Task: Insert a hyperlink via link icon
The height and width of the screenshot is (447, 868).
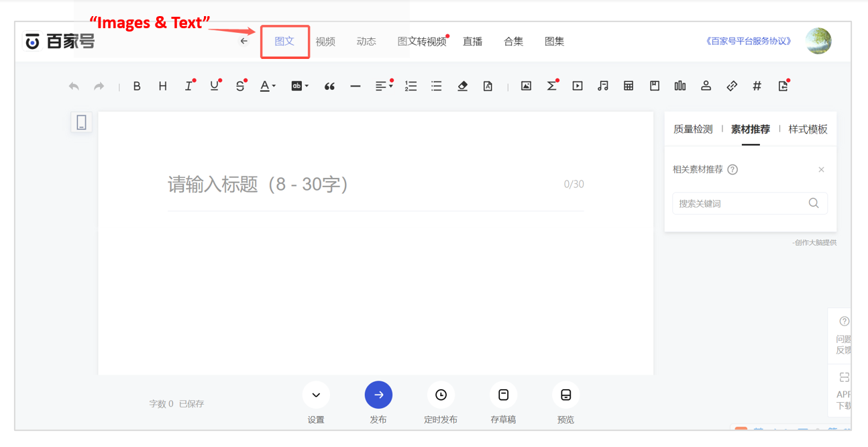Action: 732,86
